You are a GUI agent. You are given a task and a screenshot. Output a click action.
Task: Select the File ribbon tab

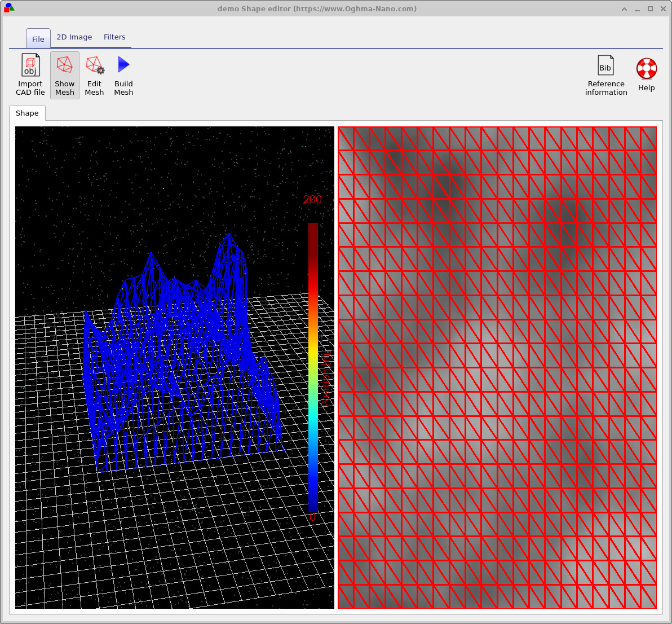click(x=38, y=38)
